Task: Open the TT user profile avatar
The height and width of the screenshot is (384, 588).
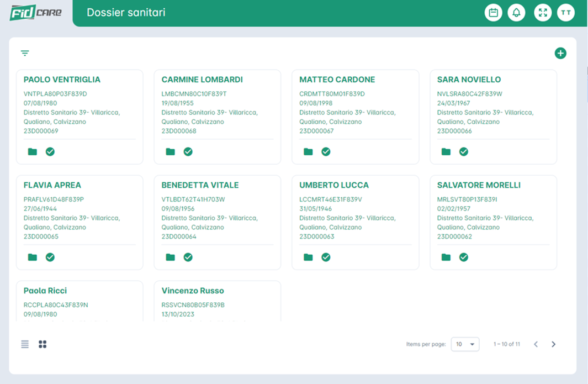Action: pyautogui.click(x=566, y=13)
